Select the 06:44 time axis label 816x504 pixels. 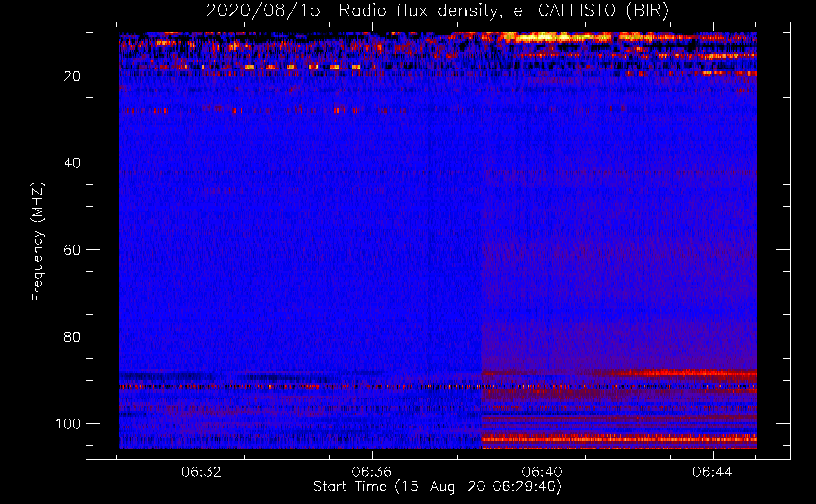[x=712, y=472]
